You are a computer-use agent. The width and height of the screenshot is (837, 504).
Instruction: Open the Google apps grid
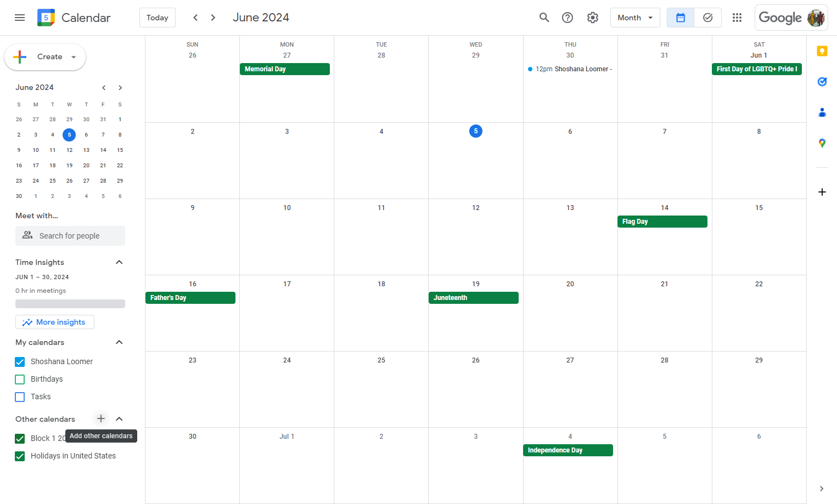coord(737,18)
